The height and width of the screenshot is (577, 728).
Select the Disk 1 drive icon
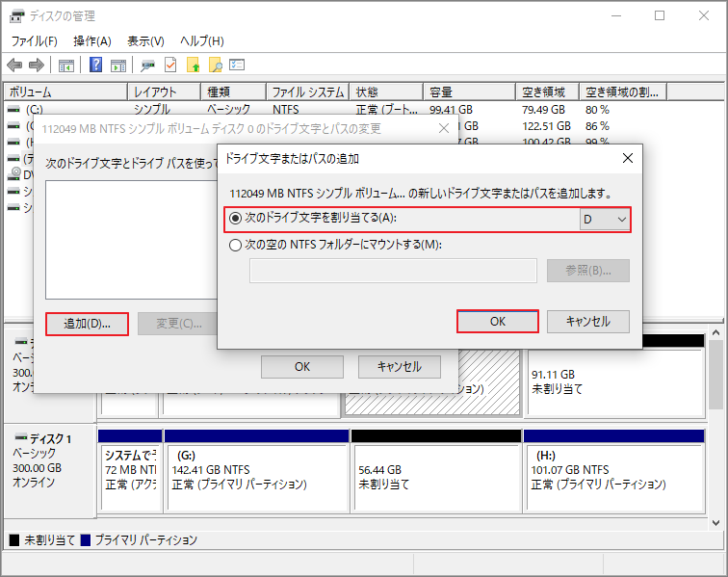click(21, 437)
